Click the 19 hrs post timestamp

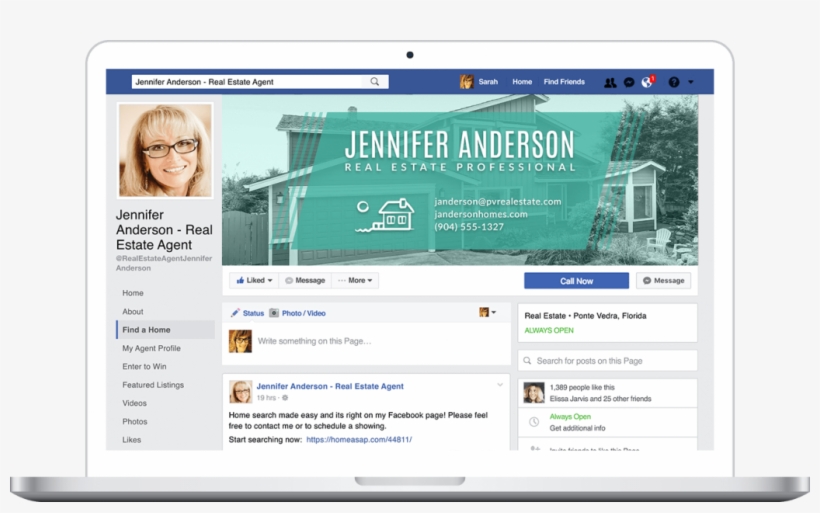pos(266,398)
